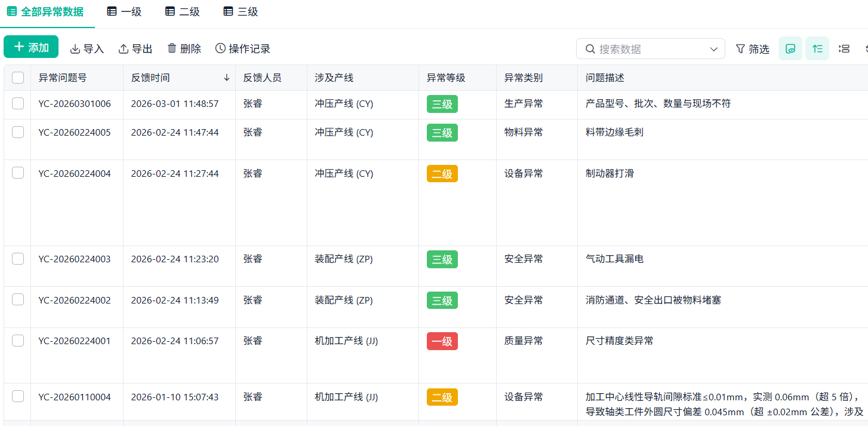Click the 导入 import button

click(87, 49)
